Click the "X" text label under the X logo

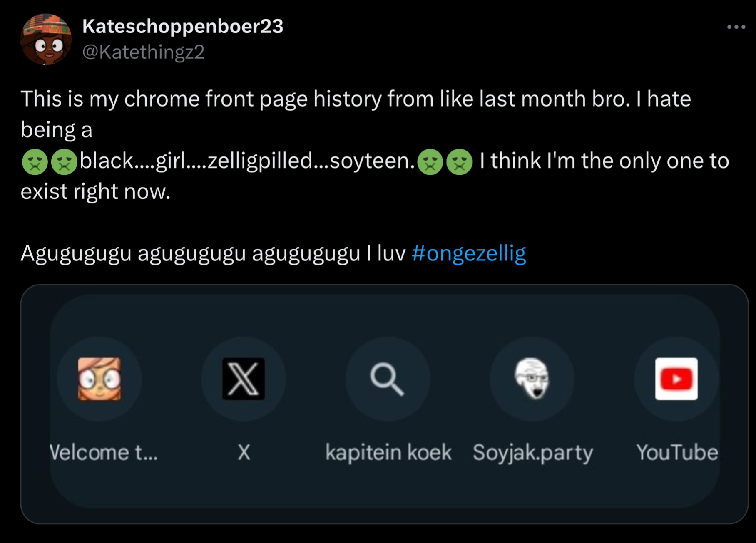244,452
